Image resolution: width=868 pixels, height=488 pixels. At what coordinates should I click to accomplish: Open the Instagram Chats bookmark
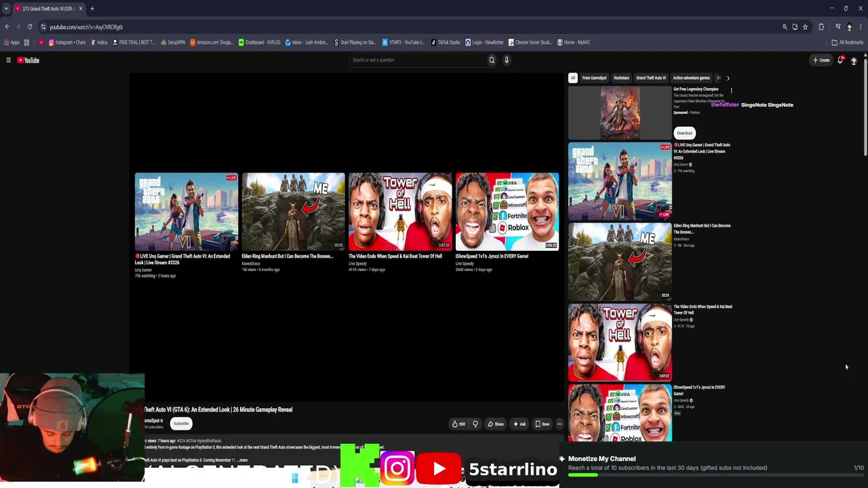tap(67, 43)
